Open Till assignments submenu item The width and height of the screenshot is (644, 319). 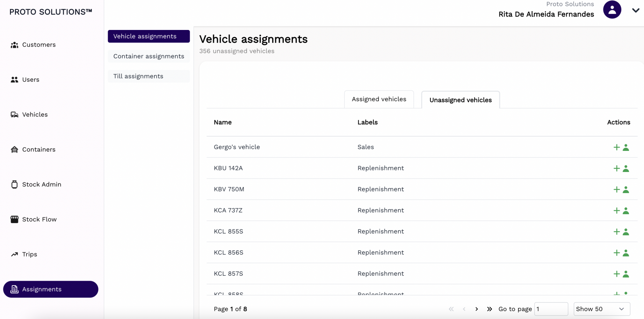click(149, 76)
